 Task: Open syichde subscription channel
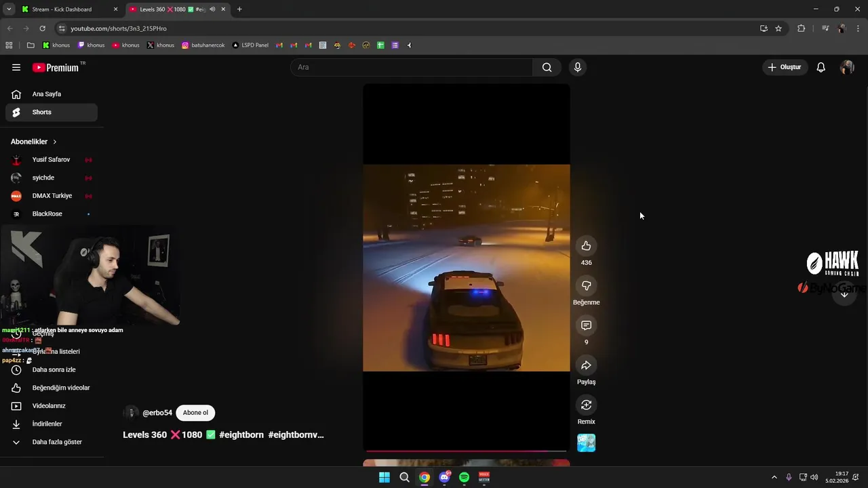coord(52,178)
